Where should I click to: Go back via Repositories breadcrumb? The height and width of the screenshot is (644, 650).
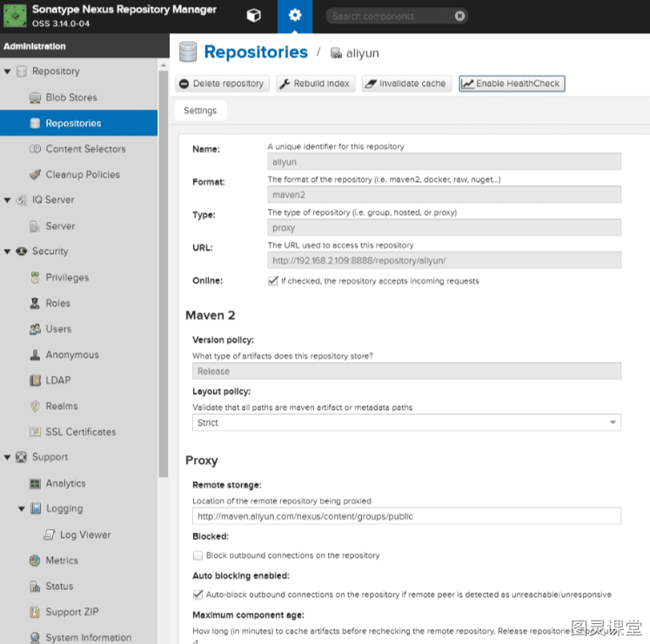coord(256,52)
